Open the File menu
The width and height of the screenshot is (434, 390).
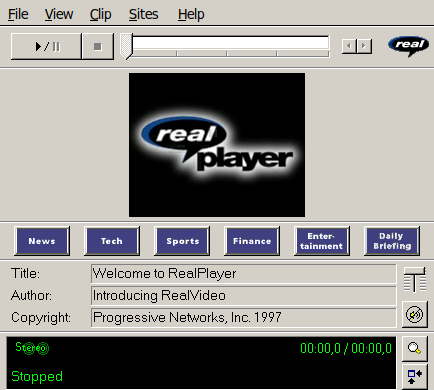(x=18, y=14)
